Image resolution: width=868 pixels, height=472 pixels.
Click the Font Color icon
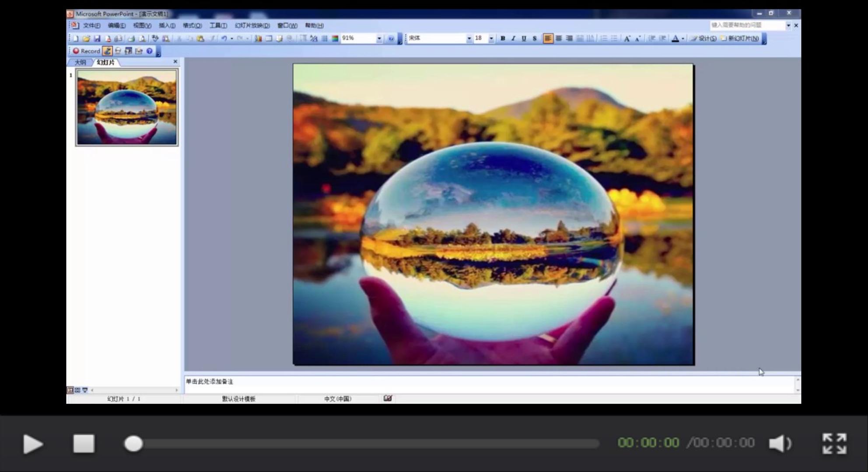(x=675, y=38)
